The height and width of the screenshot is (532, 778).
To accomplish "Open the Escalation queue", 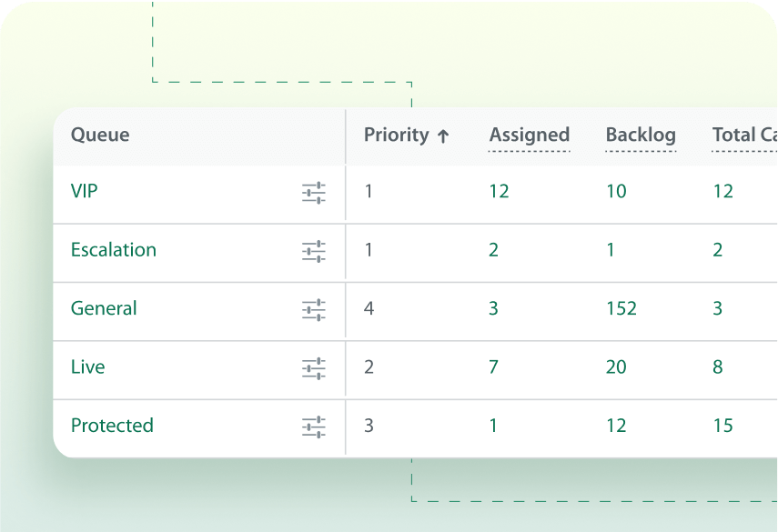I will click(114, 251).
